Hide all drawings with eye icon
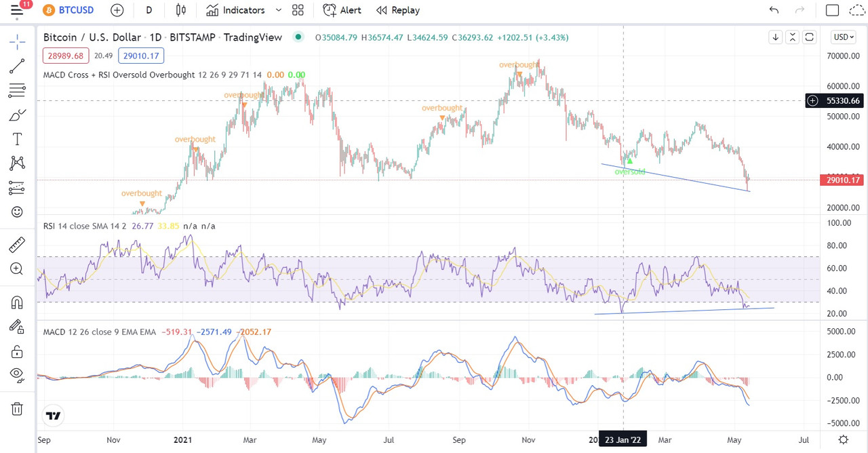This screenshot has height=453, width=868. point(17,374)
